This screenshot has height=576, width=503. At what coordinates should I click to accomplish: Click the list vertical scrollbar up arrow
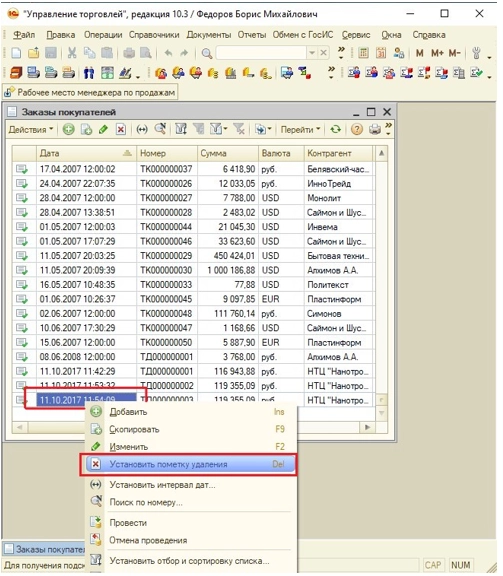pyautogui.click(x=381, y=153)
